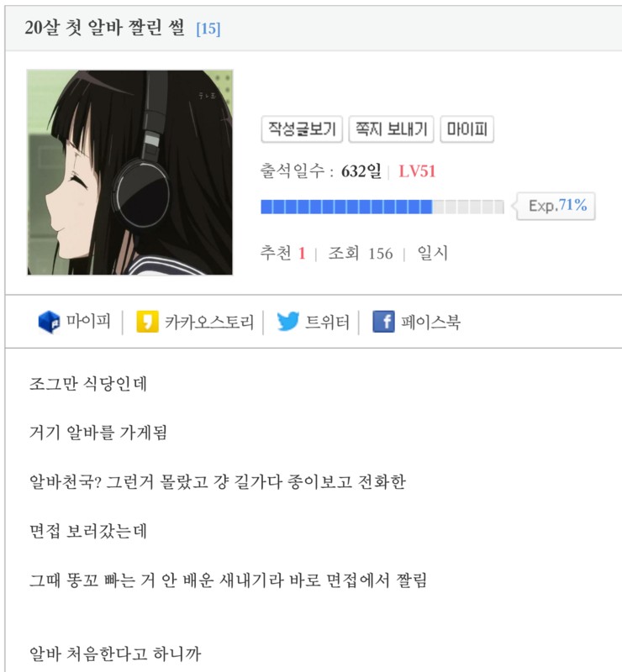Click the 추천 1 recommendation count
The image size is (622, 672).
[282, 253]
